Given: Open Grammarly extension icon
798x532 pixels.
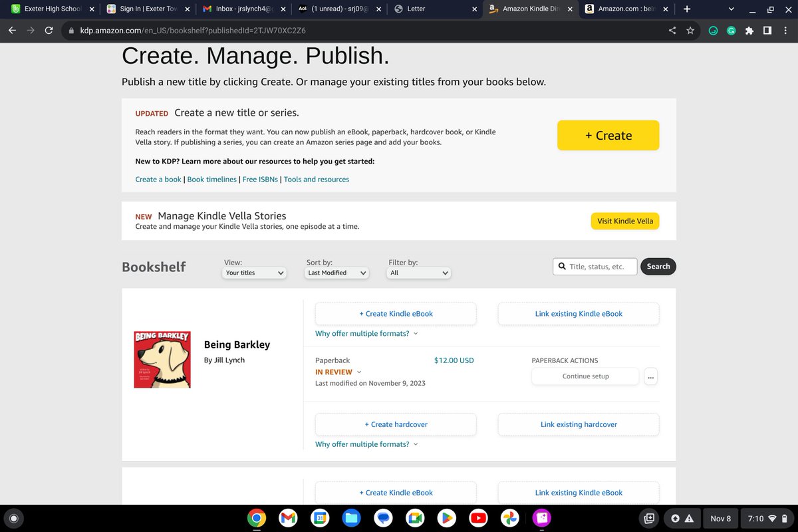Looking at the screenshot, I should tap(731, 31).
